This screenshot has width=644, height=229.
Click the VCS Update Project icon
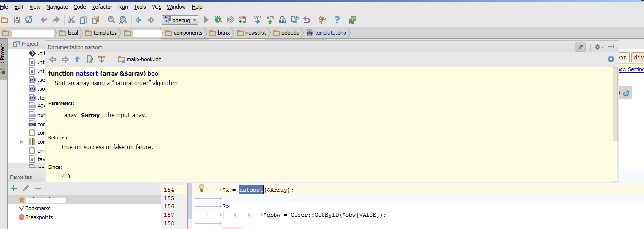click(x=258, y=20)
